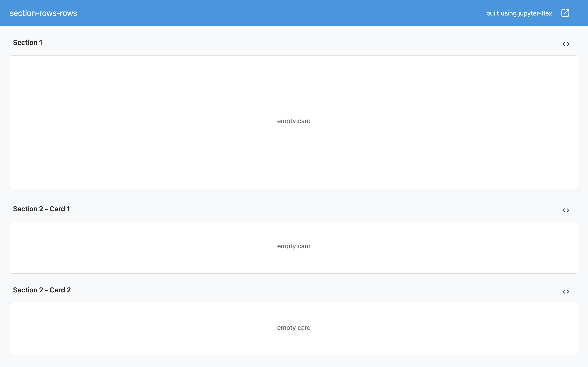Click blank area inside Section 2 - Card 2 body
Screen dimensions: 588x367
tap(146, 329)
